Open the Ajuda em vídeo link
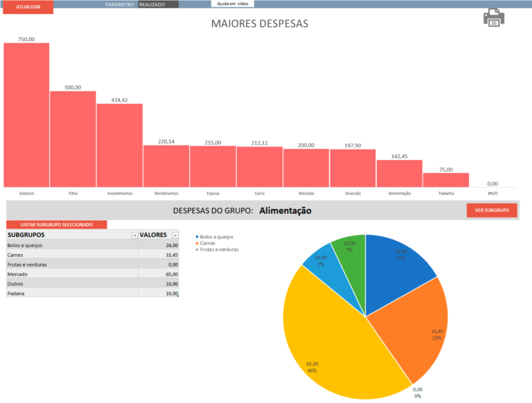Image resolution: width=532 pixels, height=403 pixels. pos(233,3)
